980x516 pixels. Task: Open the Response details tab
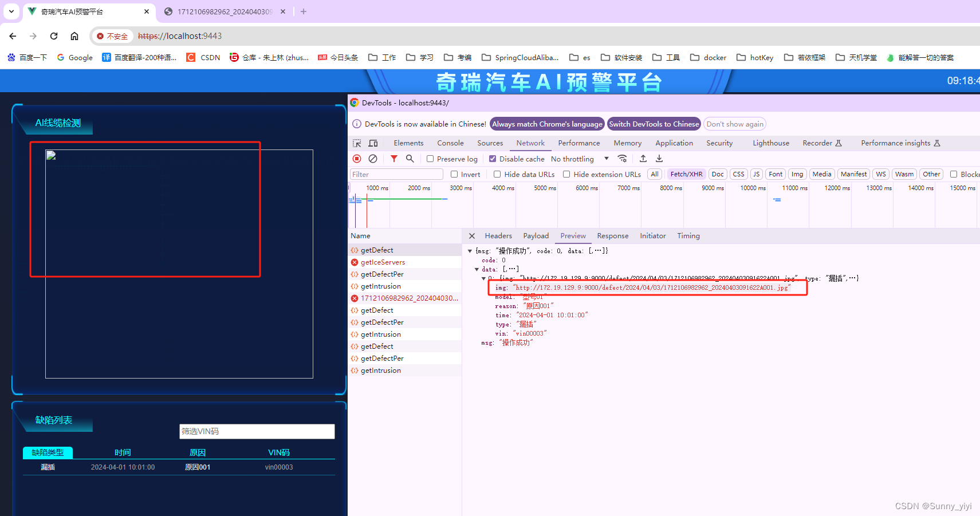612,236
